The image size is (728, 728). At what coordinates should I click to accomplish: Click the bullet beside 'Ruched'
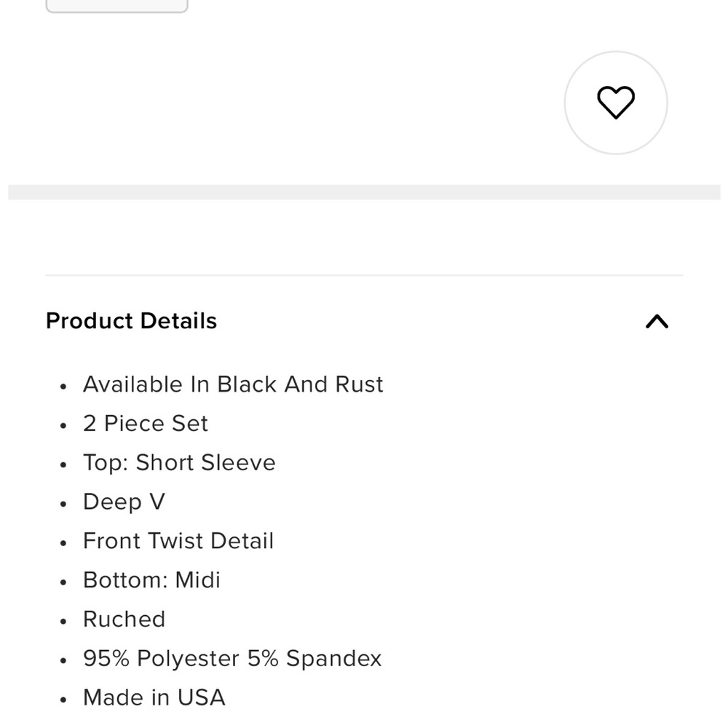[64, 621]
